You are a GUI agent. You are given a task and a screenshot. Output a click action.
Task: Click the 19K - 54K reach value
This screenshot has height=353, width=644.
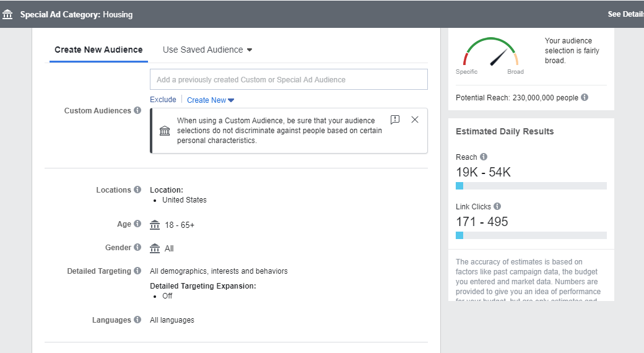[484, 172]
